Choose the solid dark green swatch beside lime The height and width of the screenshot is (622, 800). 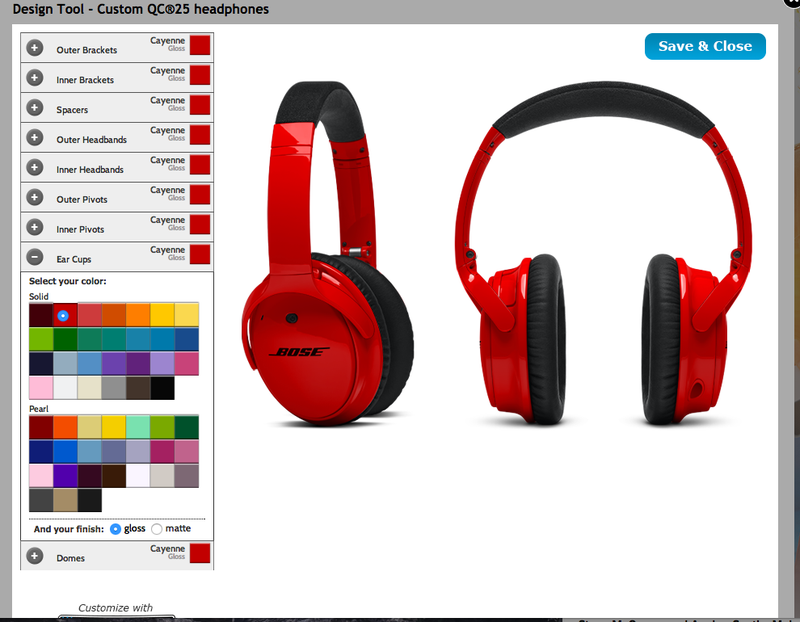65,340
